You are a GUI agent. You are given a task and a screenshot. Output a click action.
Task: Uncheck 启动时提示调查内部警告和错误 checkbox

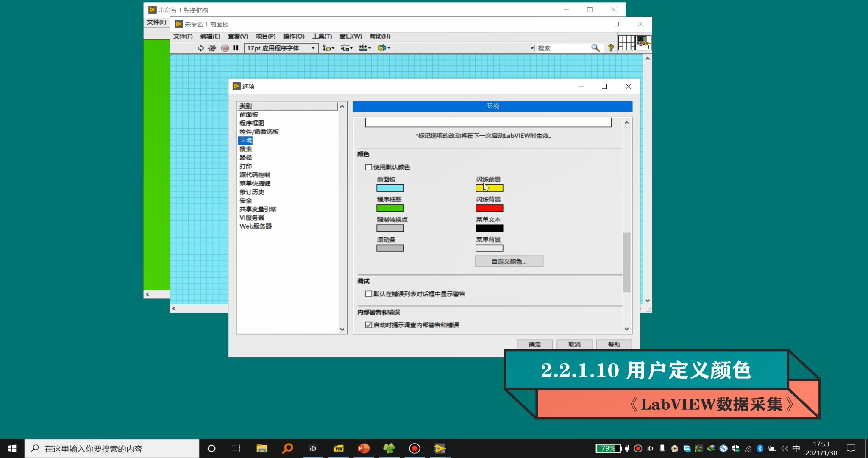click(x=369, y=325)
